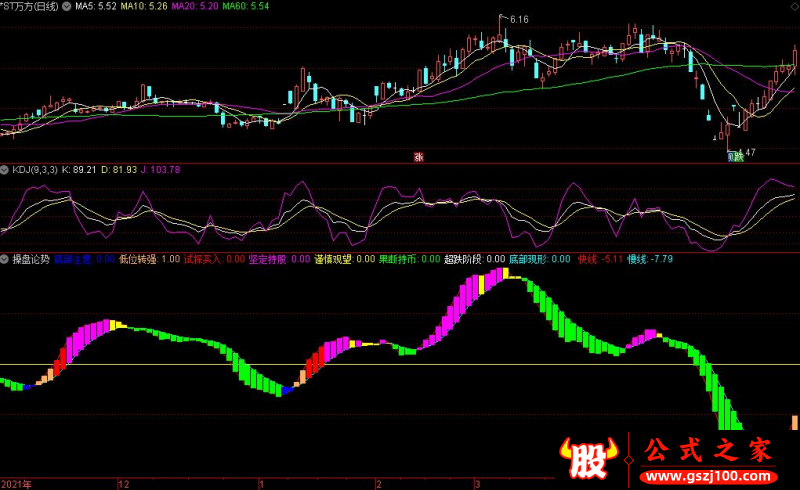Select the MA5: 5.52 average label

coord(96,7)
